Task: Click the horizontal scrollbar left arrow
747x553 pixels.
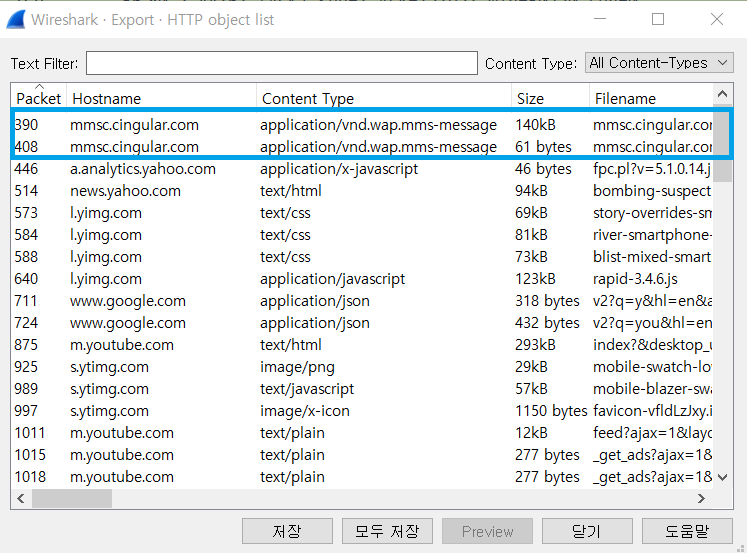Action: pyautogui.click(x=21, y=498)
